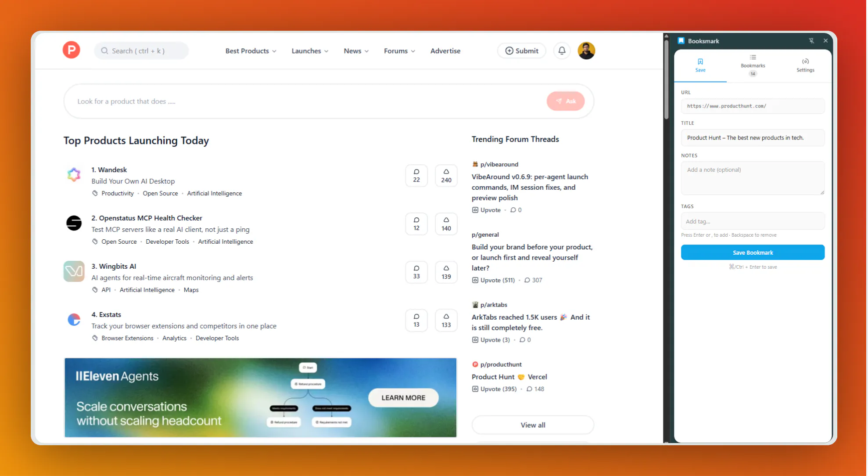Open the 33 comments on Wingbits AI
Screen dimensions: 868x476
point(416,272)
